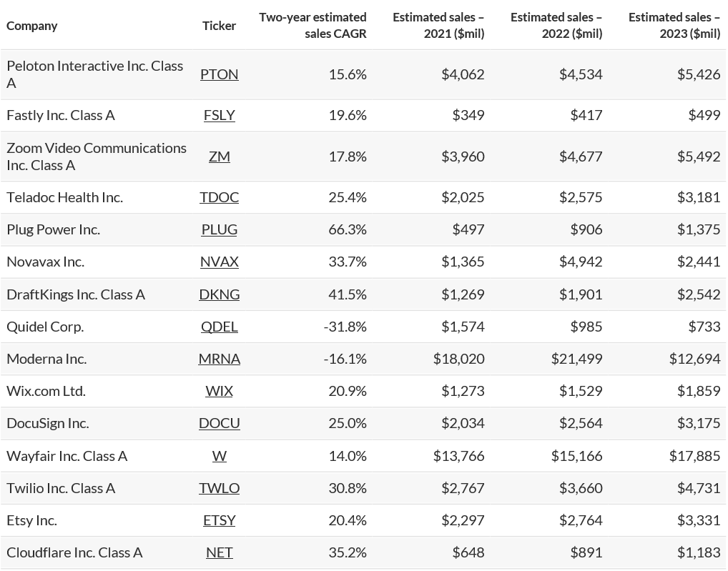Click the Company column header

tap(32, 26)
